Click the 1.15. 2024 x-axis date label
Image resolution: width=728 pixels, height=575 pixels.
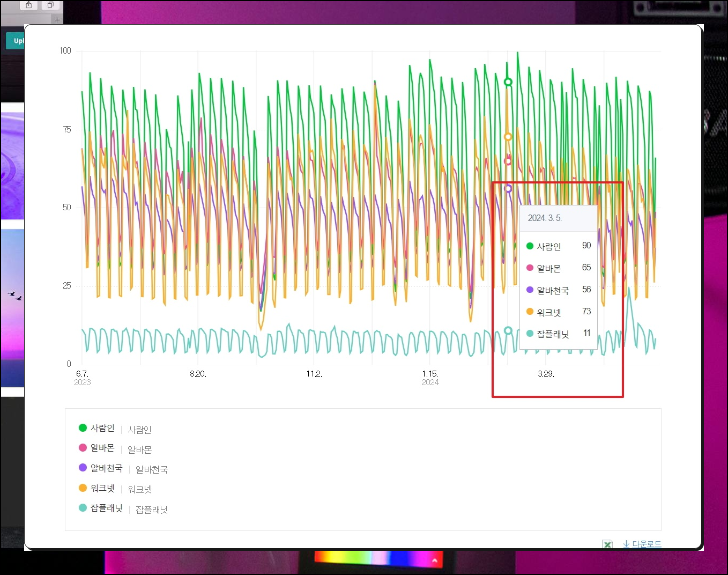pos(430,378)
